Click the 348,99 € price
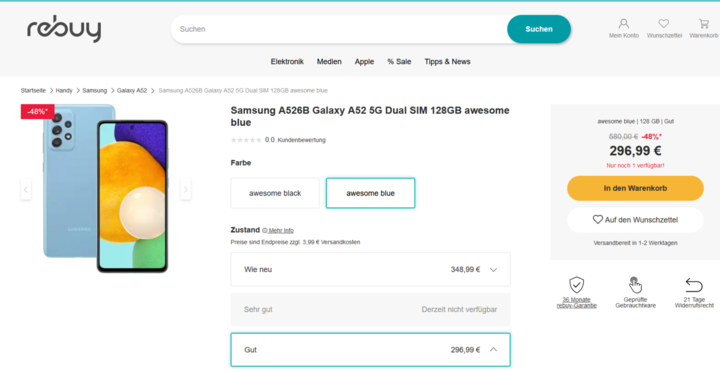 (x=465, y=270)
